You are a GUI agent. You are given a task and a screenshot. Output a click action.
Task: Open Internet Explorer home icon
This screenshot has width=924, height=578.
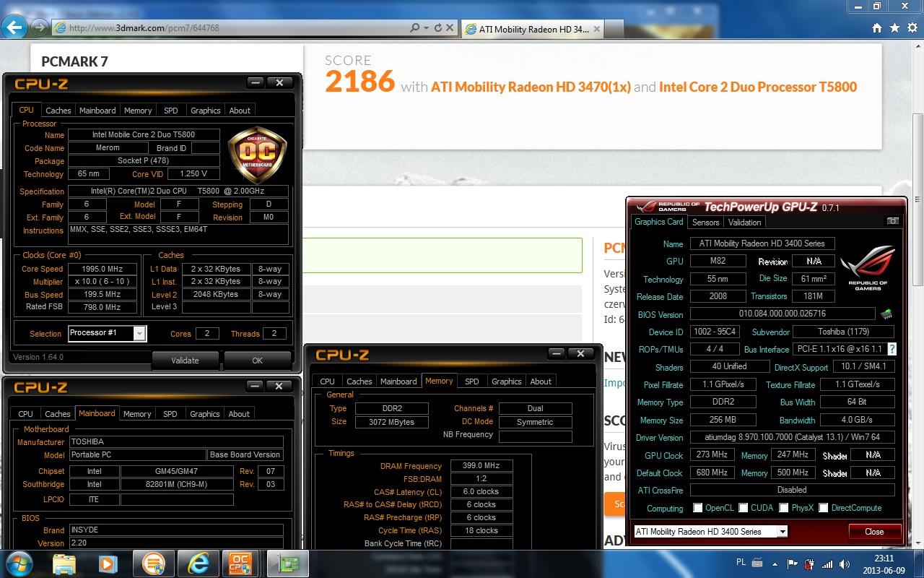tap(877, 28)
